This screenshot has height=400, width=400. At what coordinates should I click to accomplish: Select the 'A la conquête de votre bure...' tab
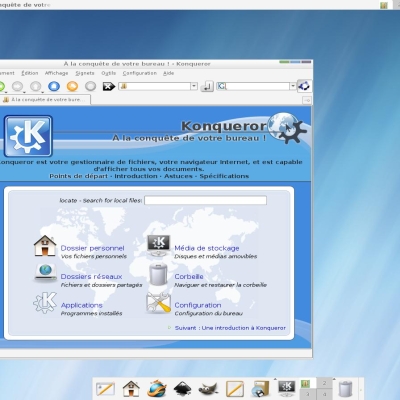(x=45, y=100)
